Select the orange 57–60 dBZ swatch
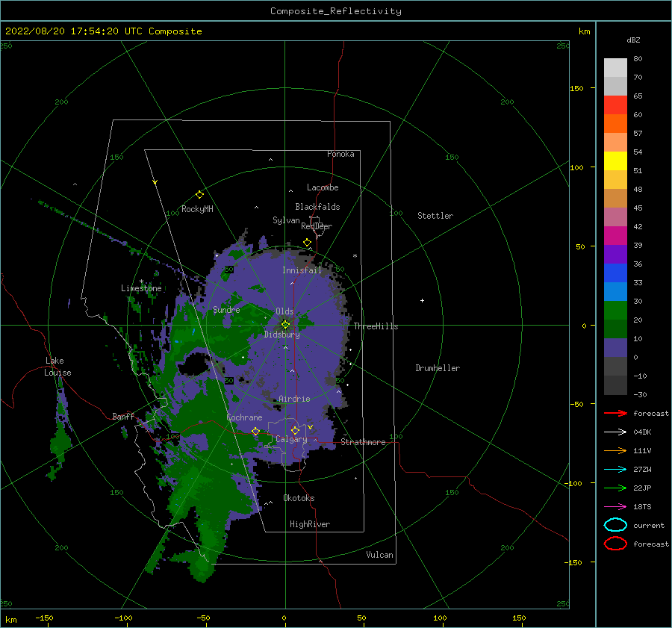This screenshot has height=628, width=672. pyautogui.click(x=615, y=123)
